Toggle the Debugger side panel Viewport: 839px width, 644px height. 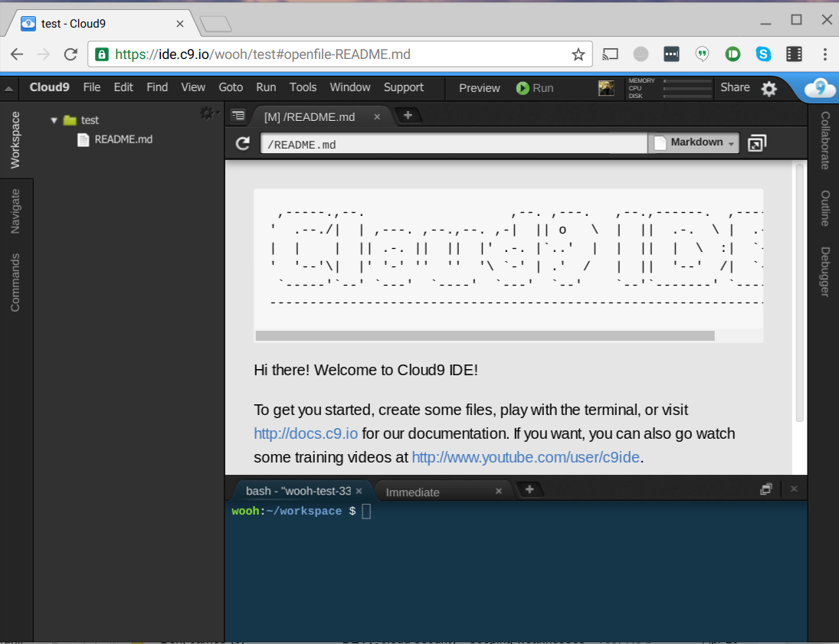pyautogui.click(x=824, y=272)
